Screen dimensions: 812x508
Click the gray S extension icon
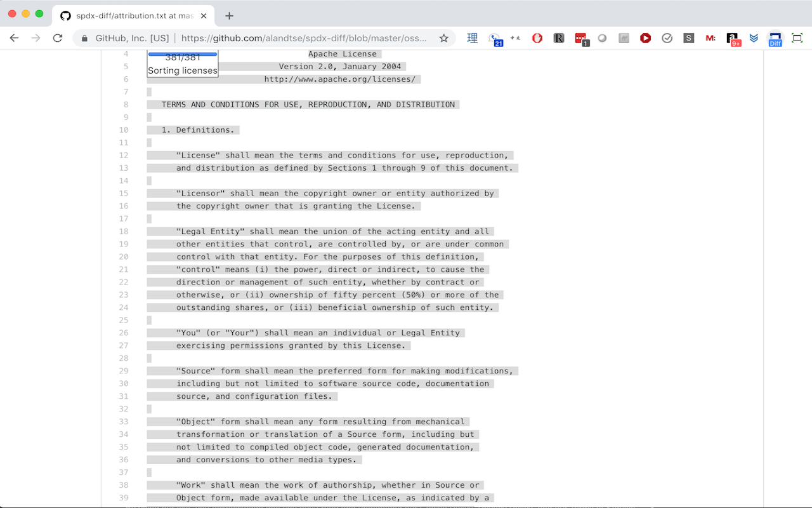[688, 38]
